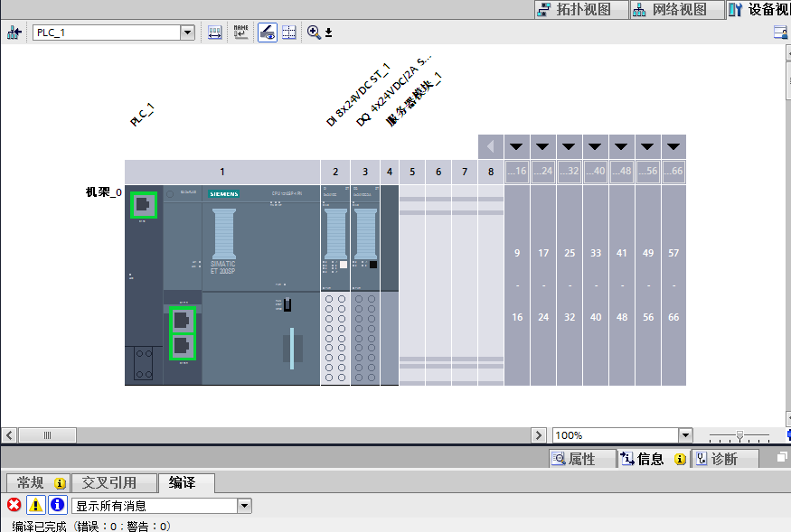
Task: Toggle the warning messages filter icon
Action: pos(35,506)
